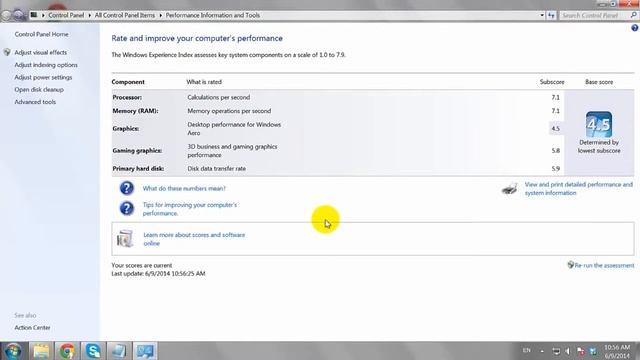640x360 pixels.
Task: Click the network icon in the system tray
Action: [x=556, y=351]
